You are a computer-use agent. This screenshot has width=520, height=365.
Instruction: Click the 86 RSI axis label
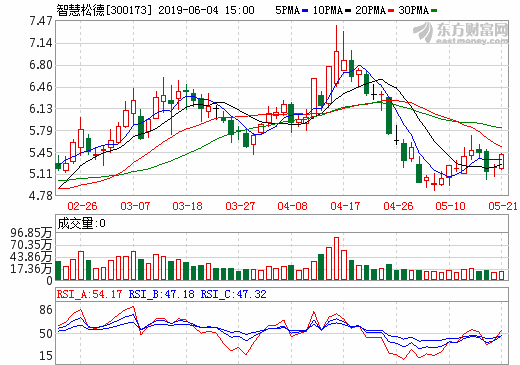(x=46, y=310)
